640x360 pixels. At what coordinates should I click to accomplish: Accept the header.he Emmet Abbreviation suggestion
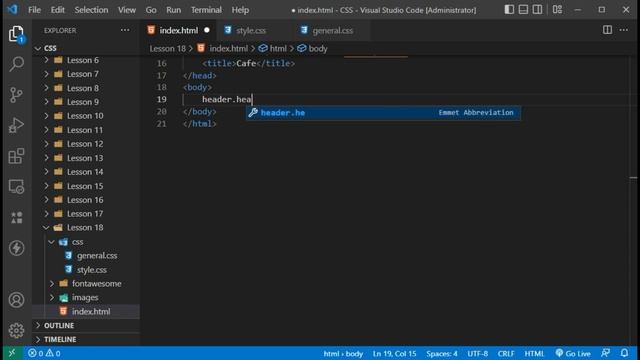383,113
